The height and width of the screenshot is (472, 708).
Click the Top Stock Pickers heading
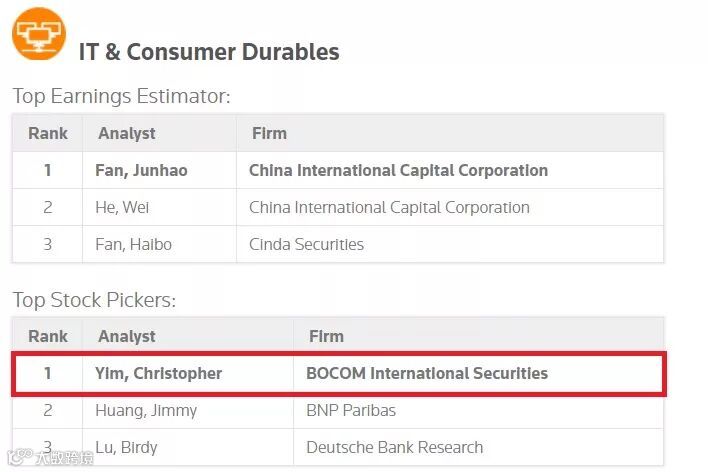94,299
